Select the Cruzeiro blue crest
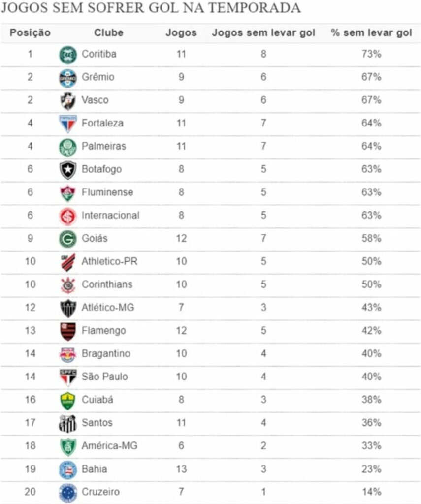421x504 pixels. click(68, 493)
